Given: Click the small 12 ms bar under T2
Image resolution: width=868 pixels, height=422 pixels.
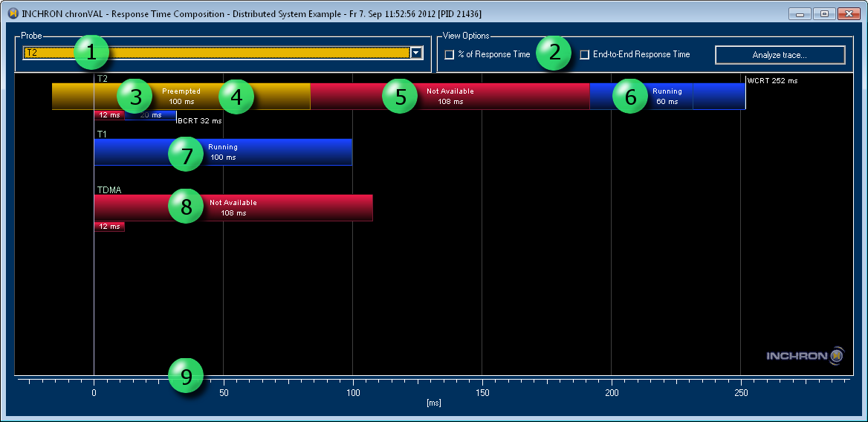Looking at the screenshot, I should [x=109, y=115].
